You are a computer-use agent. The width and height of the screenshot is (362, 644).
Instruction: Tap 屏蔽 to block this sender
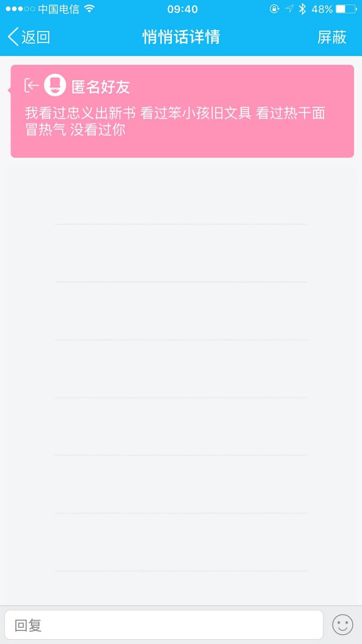tap(331, 37)
